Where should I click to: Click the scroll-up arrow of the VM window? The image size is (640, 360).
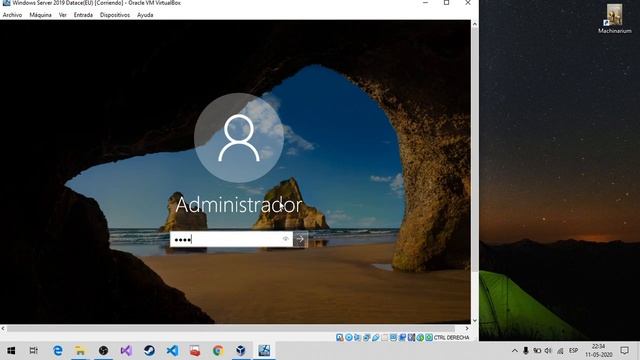474,24
